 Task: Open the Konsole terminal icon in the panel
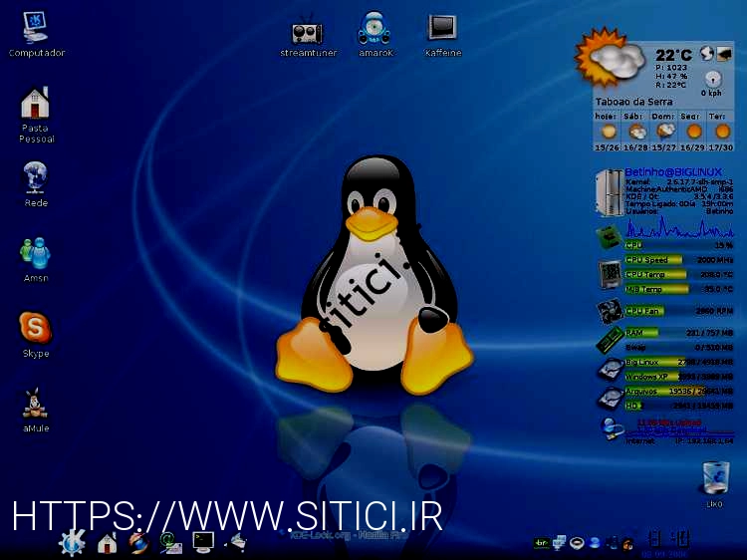pyautogui.click(x=203, y=542)
